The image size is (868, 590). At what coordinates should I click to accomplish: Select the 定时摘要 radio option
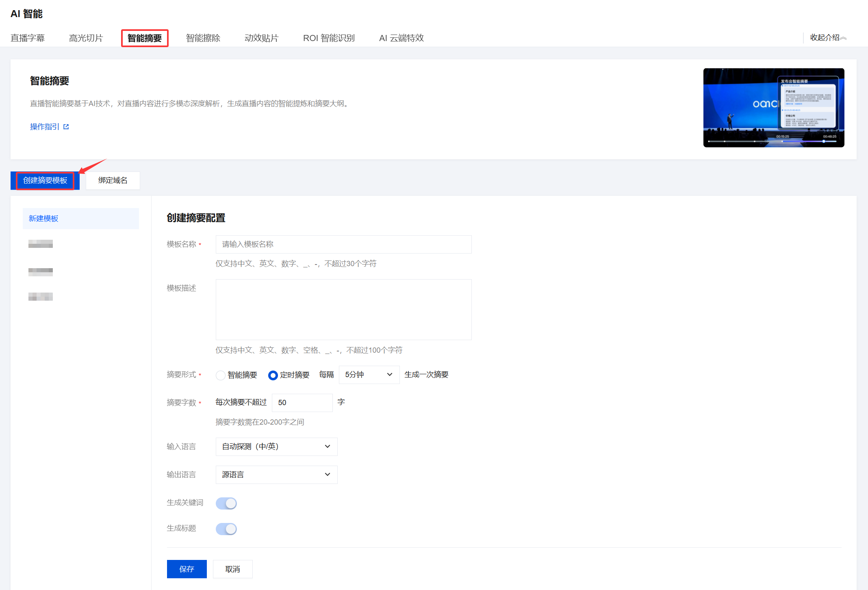(x=273, y=375)
